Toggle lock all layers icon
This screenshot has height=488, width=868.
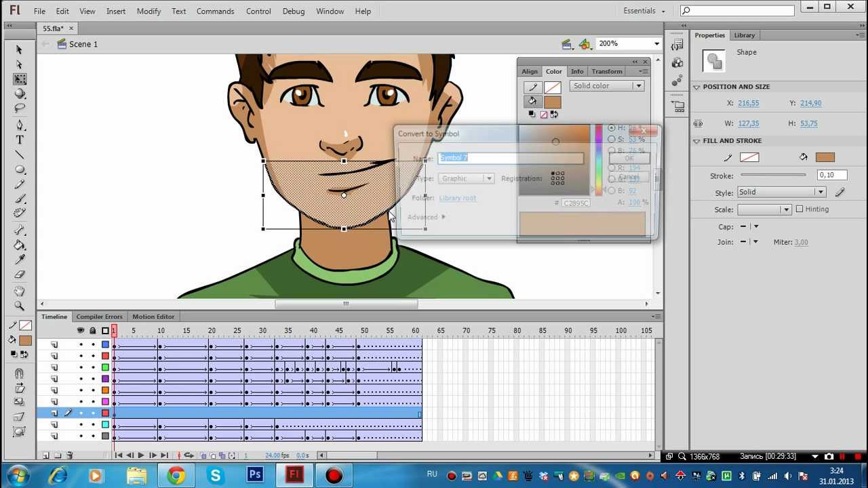point(93,331)
